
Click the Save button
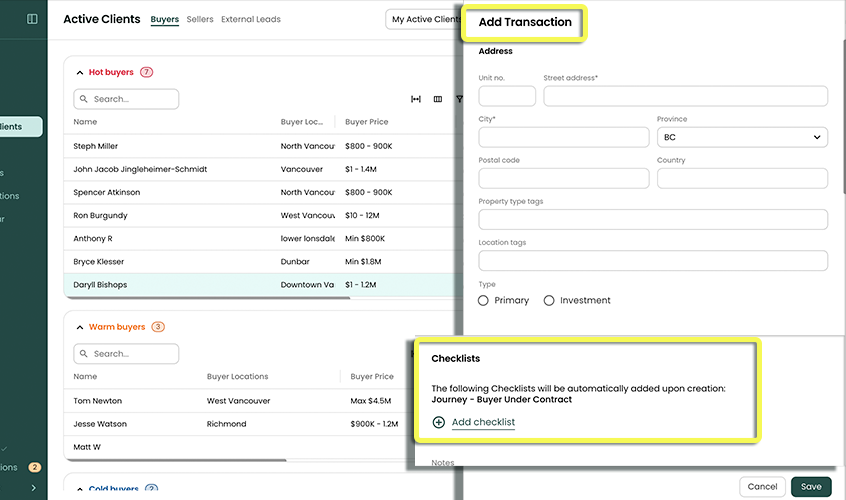(811, 487)
